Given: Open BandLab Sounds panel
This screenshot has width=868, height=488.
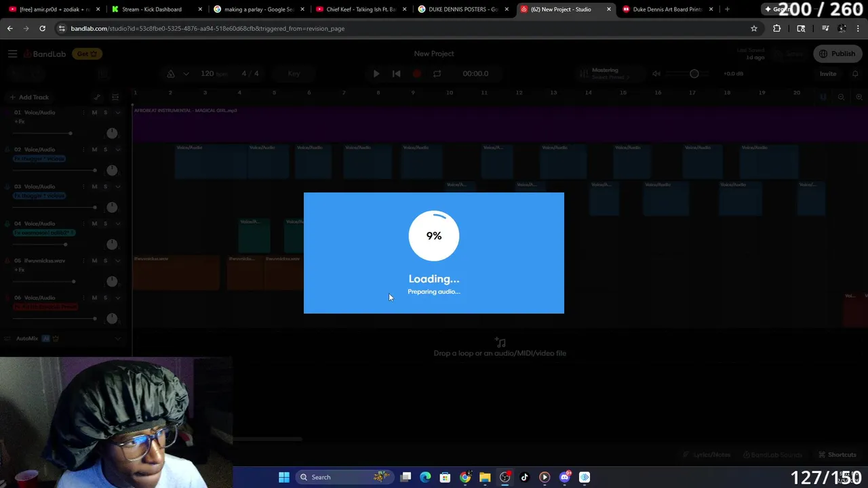Looking at the screenshot, I should pos(772,455).
